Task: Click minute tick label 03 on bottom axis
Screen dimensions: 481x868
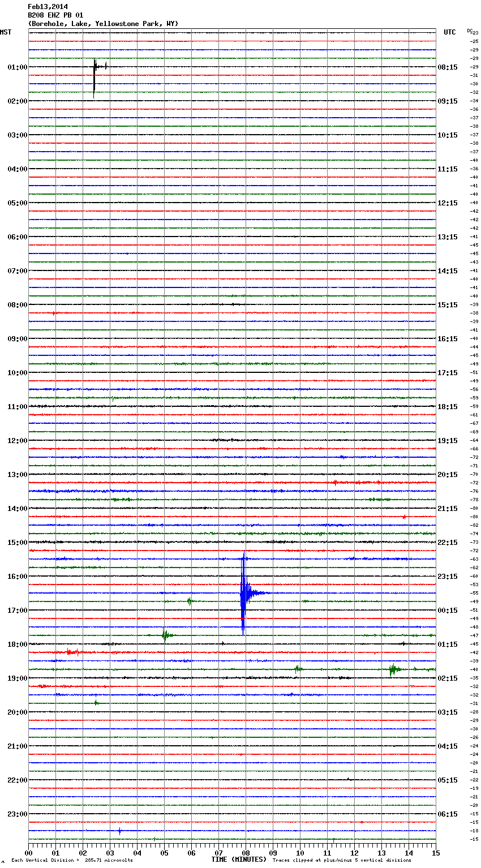Action: [x=110, y=853]
